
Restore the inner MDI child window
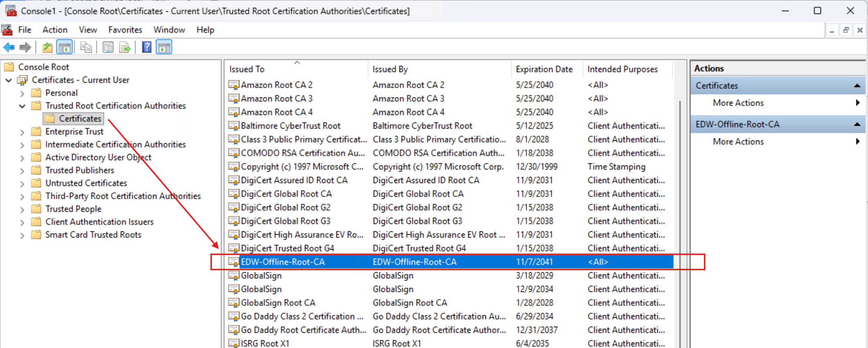click(846, 30)
